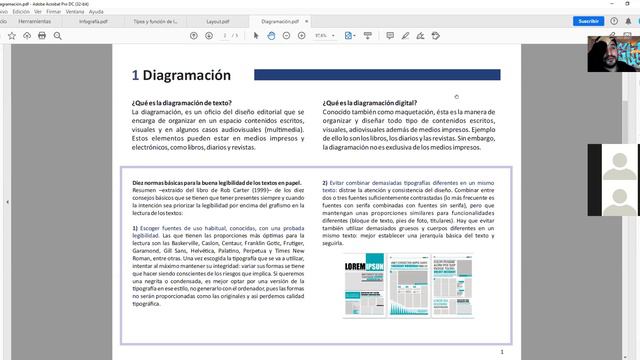Go to the next page with the down arrow
Image resolution: width=640 pixels, height=360 pixels.
[209, 36]
